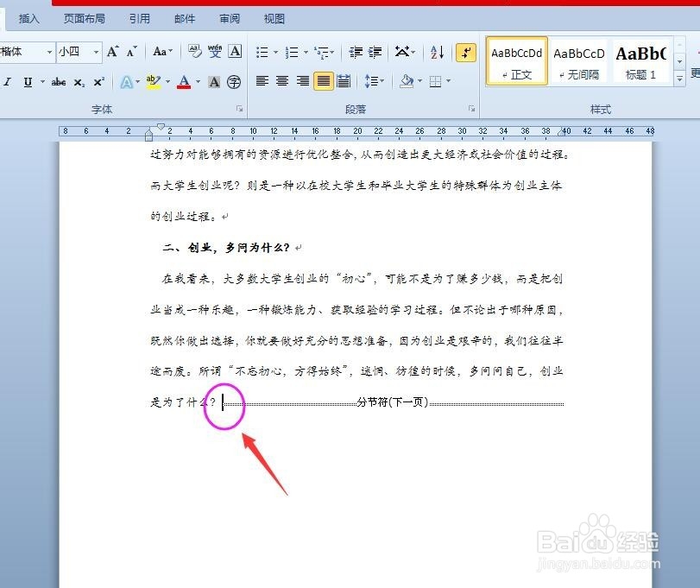700x588 pixels.
Task: Open the 审阅 tab
Action: pyautogui.click(x=230, y=19)
